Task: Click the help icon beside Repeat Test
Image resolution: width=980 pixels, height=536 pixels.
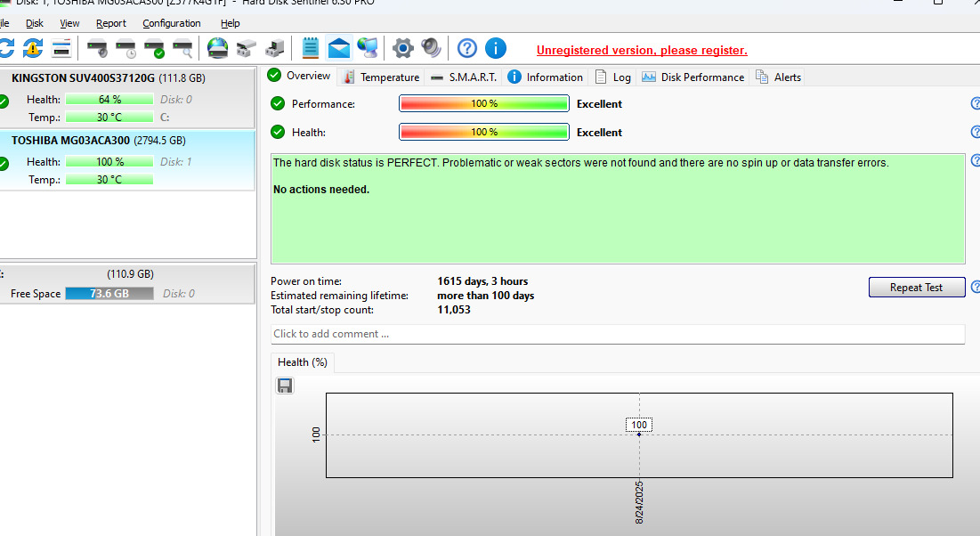Action: tap(975, 287)
